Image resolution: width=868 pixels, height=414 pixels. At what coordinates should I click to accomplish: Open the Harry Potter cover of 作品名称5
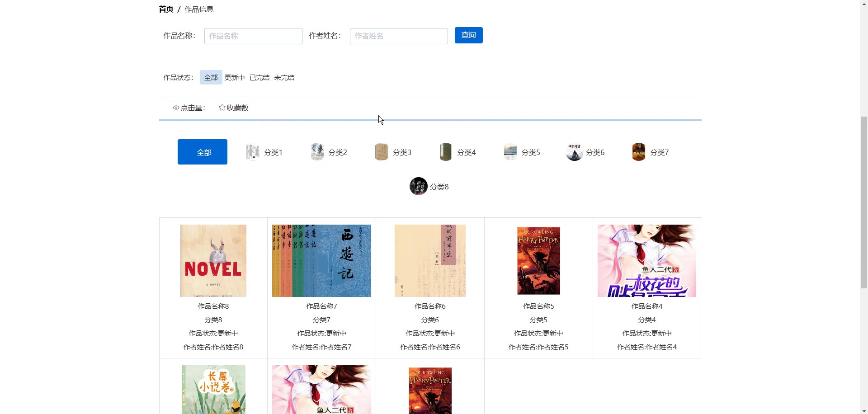pos(538,261)
